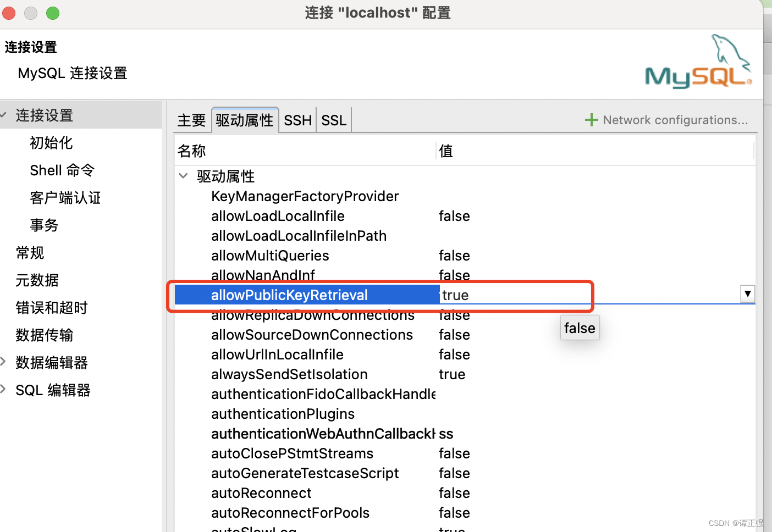Screen dimensions: 772x532
Task: Select the allowLoadLocalInfileInPath property
Action: click(x=299, y=236)
